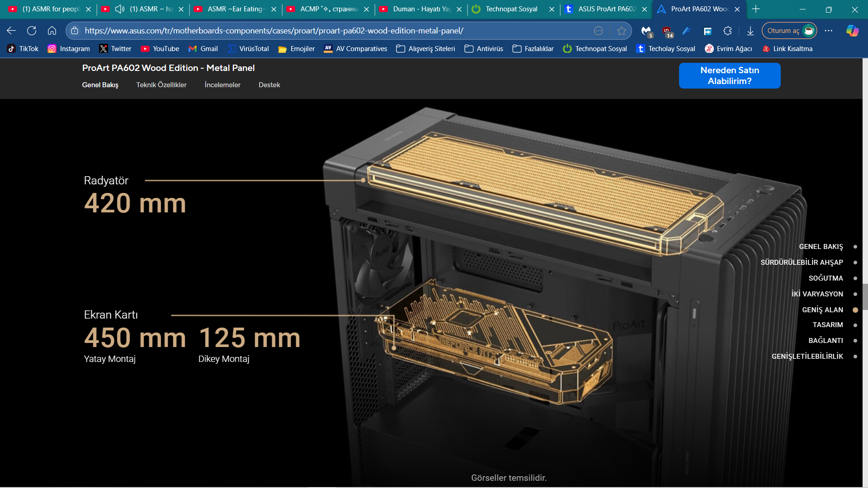Open Twitter bookmark
Image resolution: width=868 pixels, height=488 pixels.
pyautogui.click(x=115, y=49)
